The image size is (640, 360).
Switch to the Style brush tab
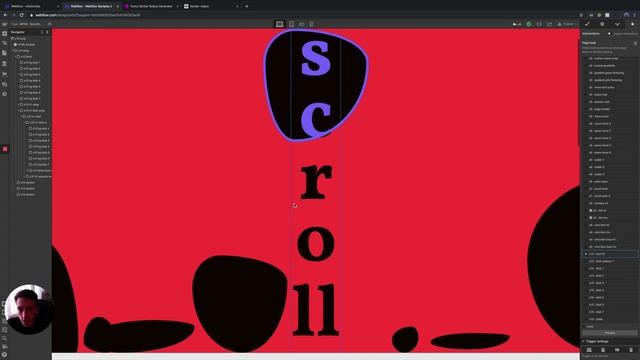tap(587, 24)
